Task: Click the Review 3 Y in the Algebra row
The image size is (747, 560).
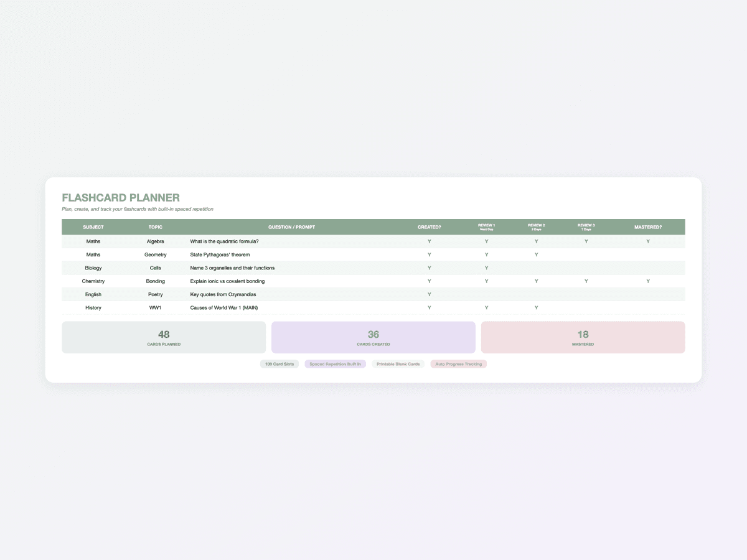Action: [x=586, y=241]
